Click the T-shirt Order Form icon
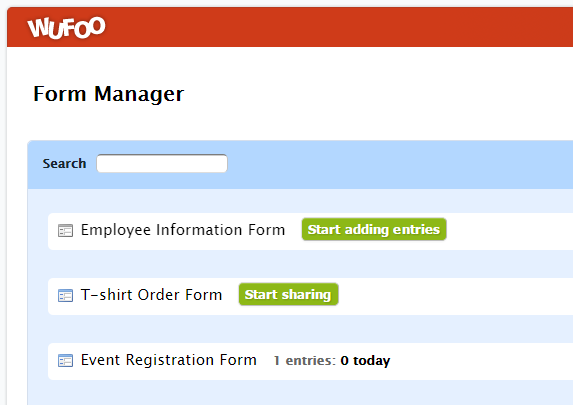573x405 pixels. (65, 295)
